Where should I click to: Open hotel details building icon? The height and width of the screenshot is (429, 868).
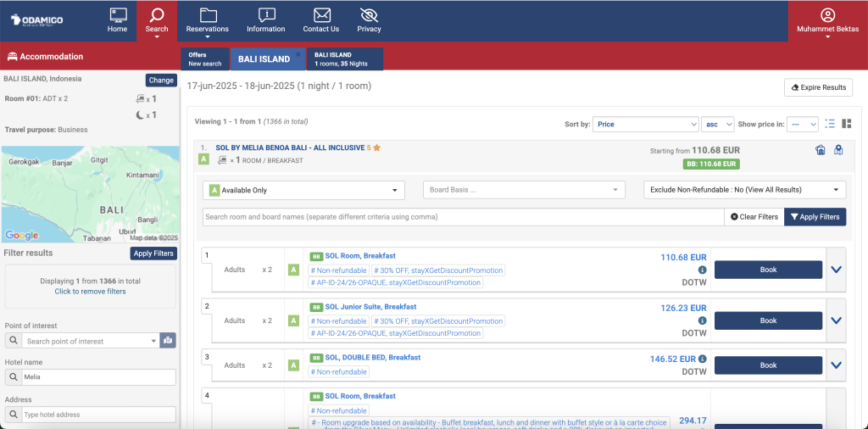point(821,150)
